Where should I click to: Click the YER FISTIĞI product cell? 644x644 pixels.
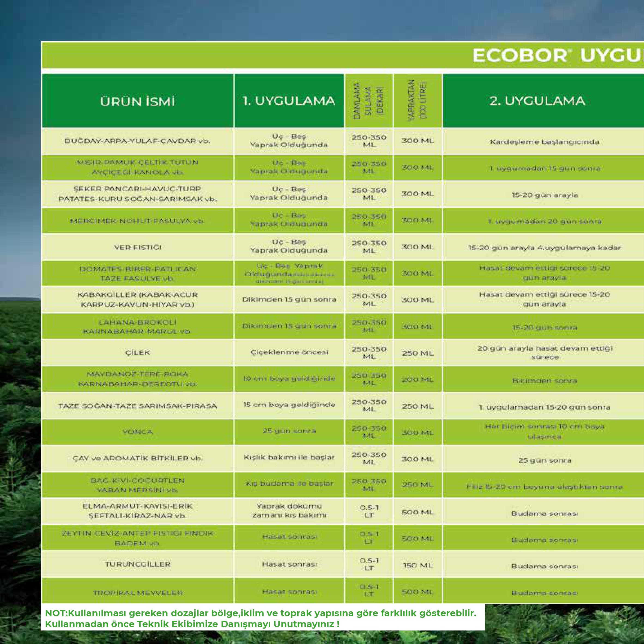coord(137,248)
